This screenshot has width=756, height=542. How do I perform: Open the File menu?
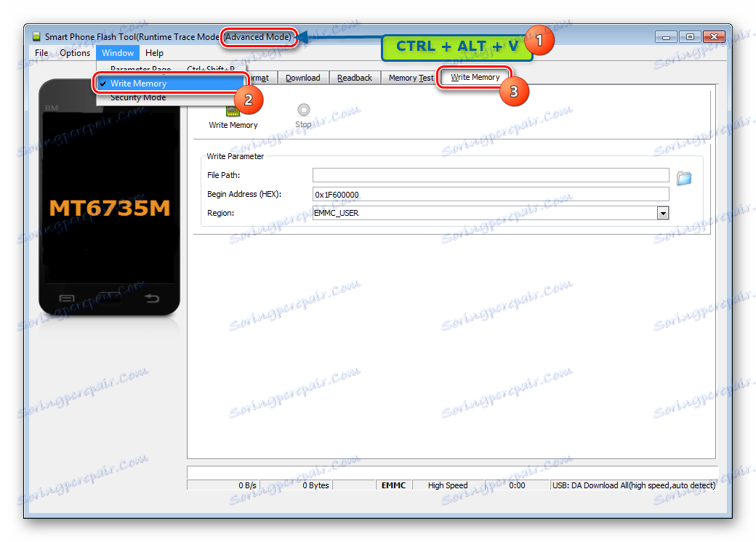(41, 53)
